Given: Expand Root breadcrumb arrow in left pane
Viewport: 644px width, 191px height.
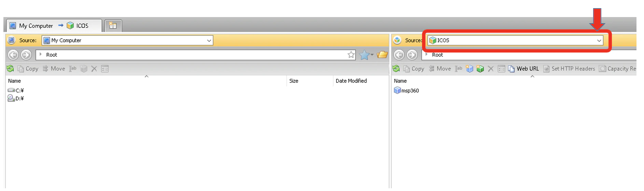Looking at the screenshot, I should tap(41, 55).
